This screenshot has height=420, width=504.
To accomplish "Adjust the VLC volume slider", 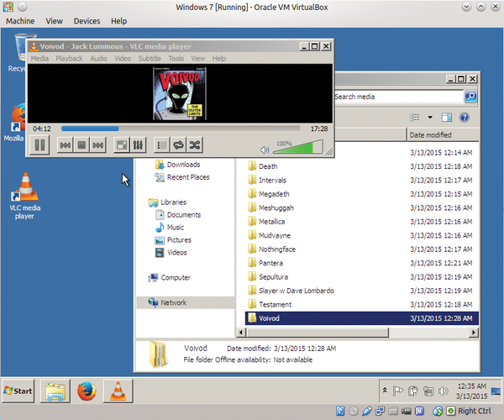I will (298, 147).
